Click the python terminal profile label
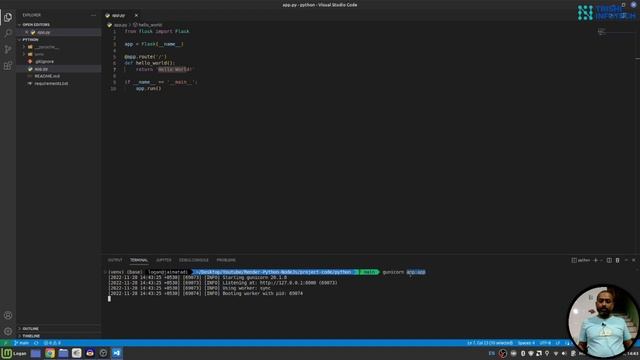 tap(581, 260)
